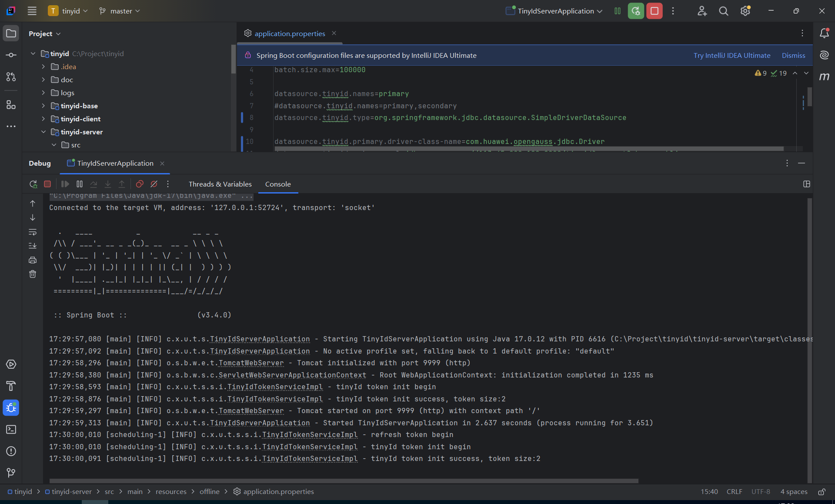This screenshot has width=835, height=504.
Task: Select the application.properties editor tab
Action: coord(290,33)
